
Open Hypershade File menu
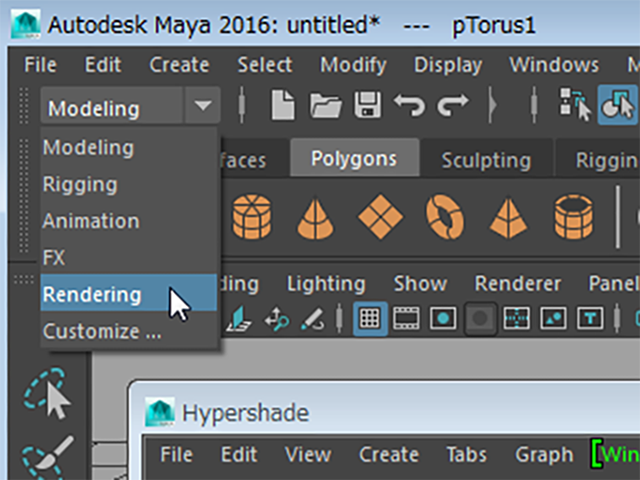(176, 454)
